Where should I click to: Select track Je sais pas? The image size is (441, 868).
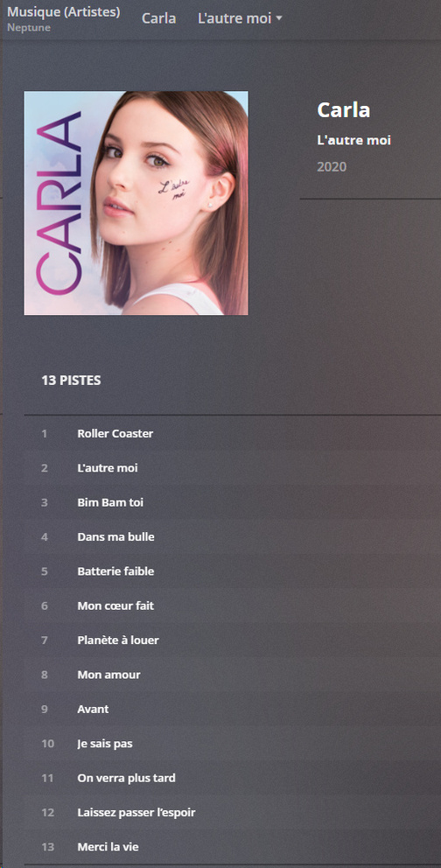pyautogui.click(x=233, y=744)
